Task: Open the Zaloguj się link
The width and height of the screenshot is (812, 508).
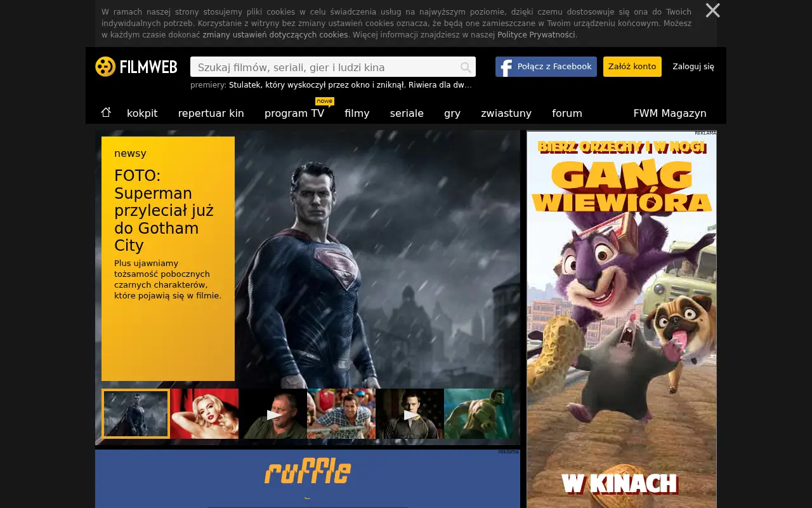Action: tap(693, 67)
